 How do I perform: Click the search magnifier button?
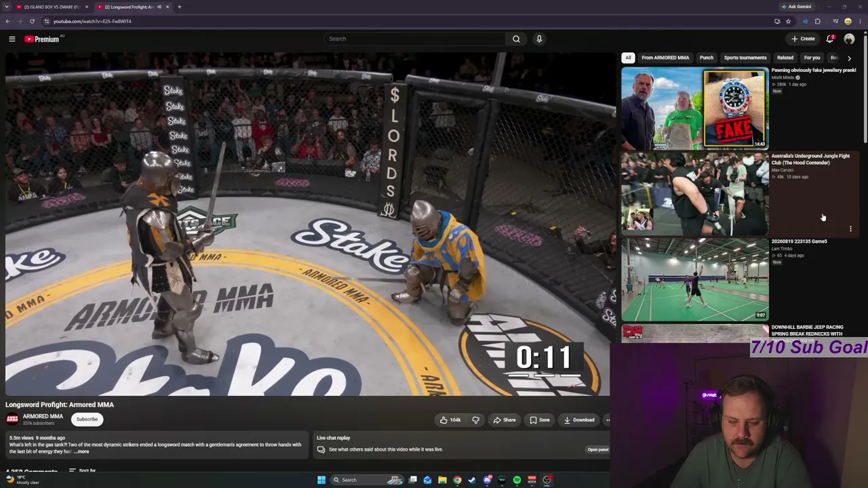516,39
